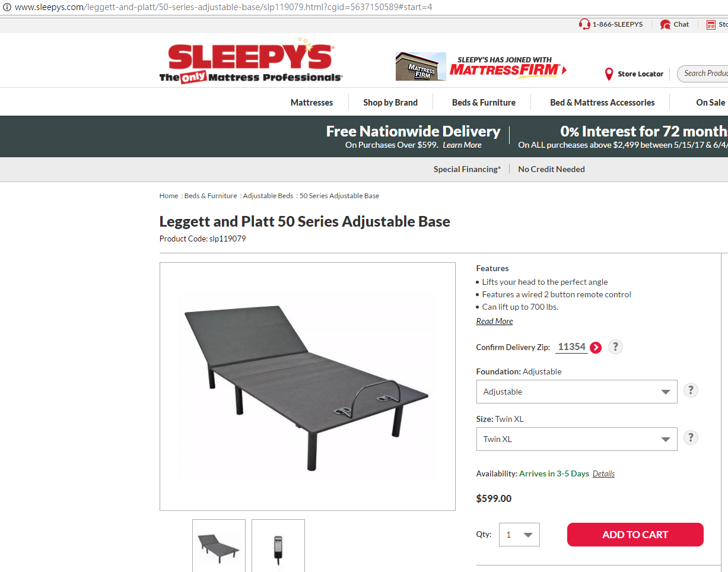The height and width of the screenshot is (572, 728).
Task: Click the help icon next to Foundation dropdown
Action: pyautogui.click(x=691, y=390)
